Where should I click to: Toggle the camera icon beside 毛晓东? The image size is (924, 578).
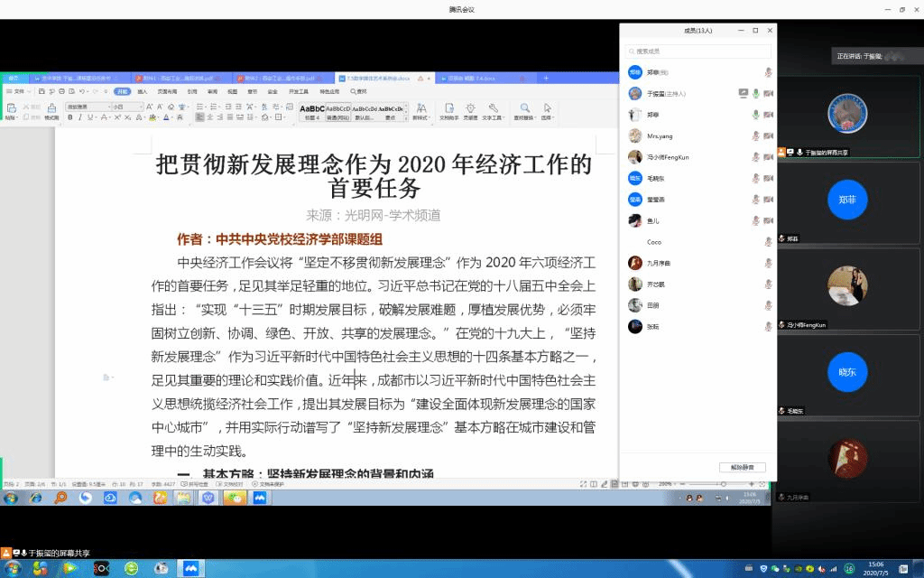[768, 179]
